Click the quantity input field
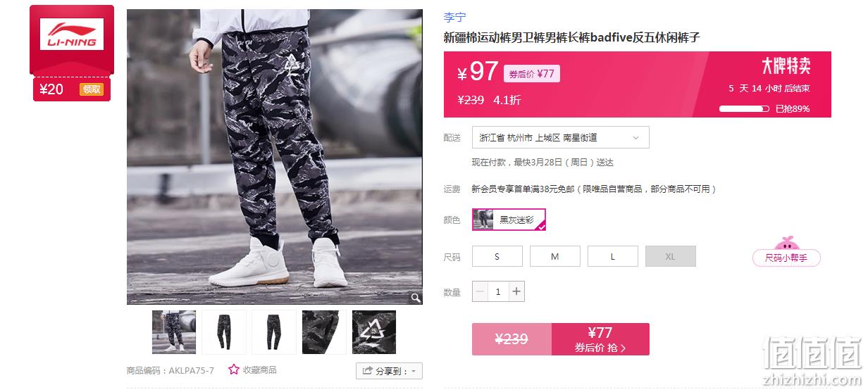 pyautogui.click(x=498, y=291)
